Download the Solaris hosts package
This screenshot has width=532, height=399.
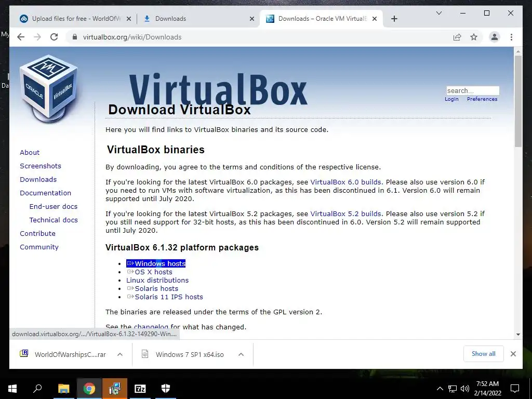pos(152,289)
